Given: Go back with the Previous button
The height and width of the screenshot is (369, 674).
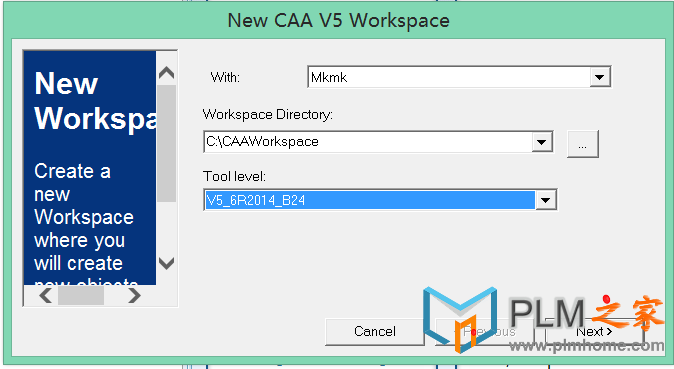Looking at the screenshot, I should point(485,332).
